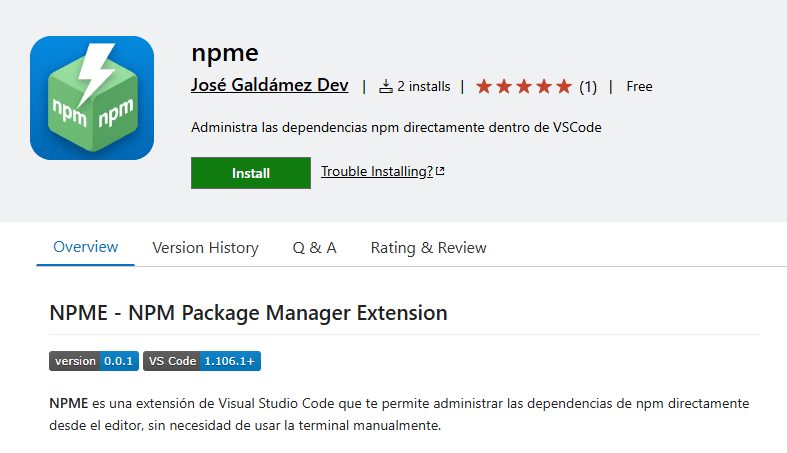Open the Trouble Installing? link
This screenshot has width=787, height=453.
tap(377, 172)
